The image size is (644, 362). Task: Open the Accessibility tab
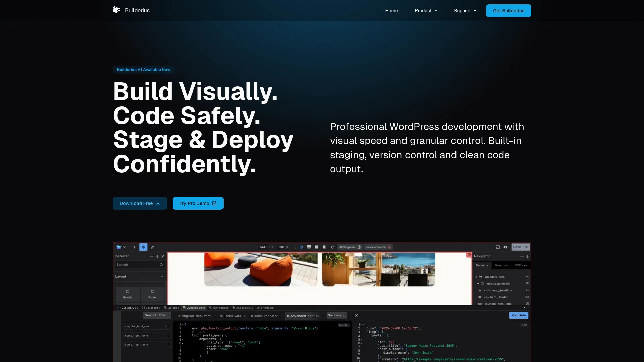[243, 308]
